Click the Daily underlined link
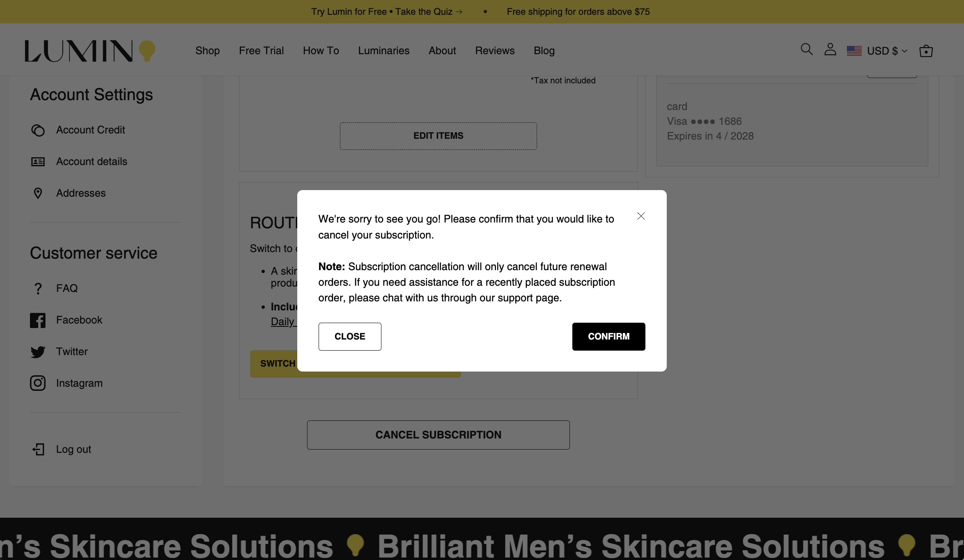Screen dimensions: 964x560 [283, 321]
